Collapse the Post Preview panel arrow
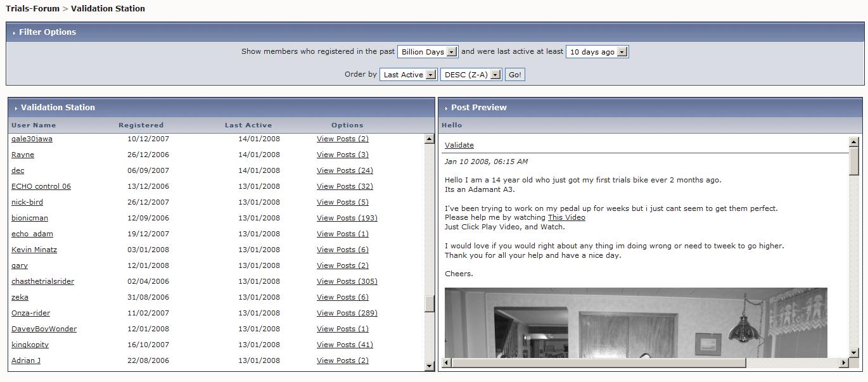Screen dimensions: 868x382 tap(446, 108)
